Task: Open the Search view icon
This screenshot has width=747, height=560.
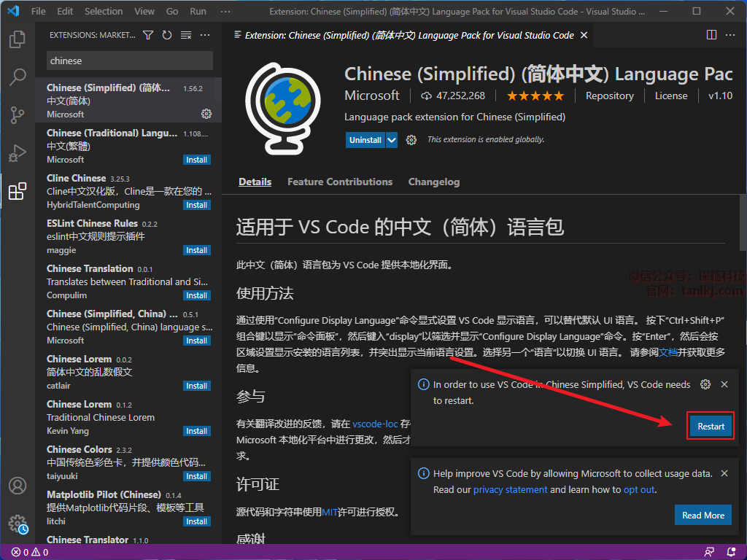Action: [18, 77]
